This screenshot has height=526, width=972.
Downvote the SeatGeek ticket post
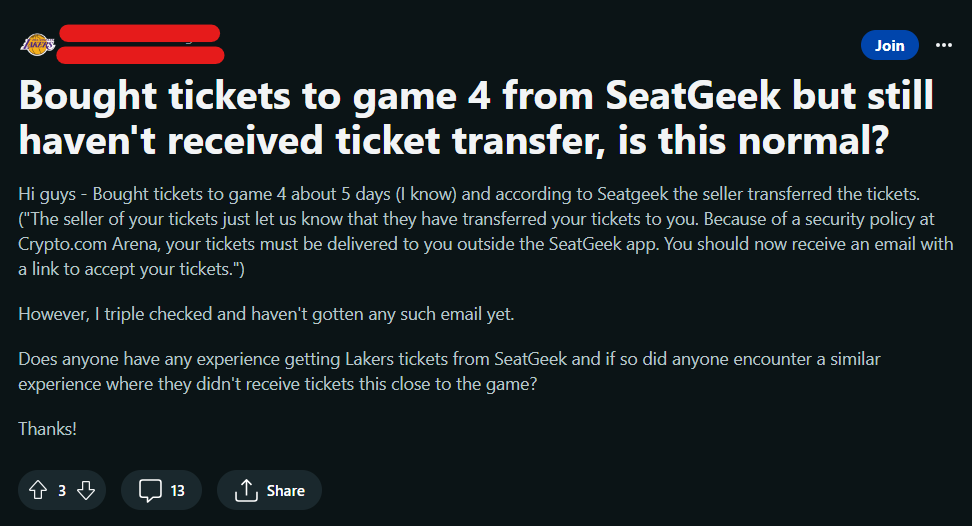[86, 490]
